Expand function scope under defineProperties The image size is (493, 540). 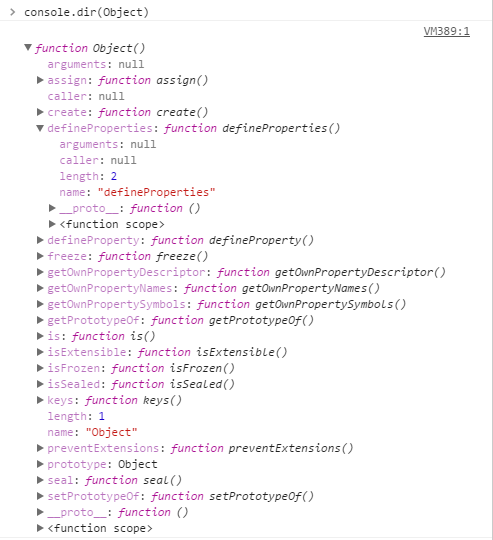52,224
